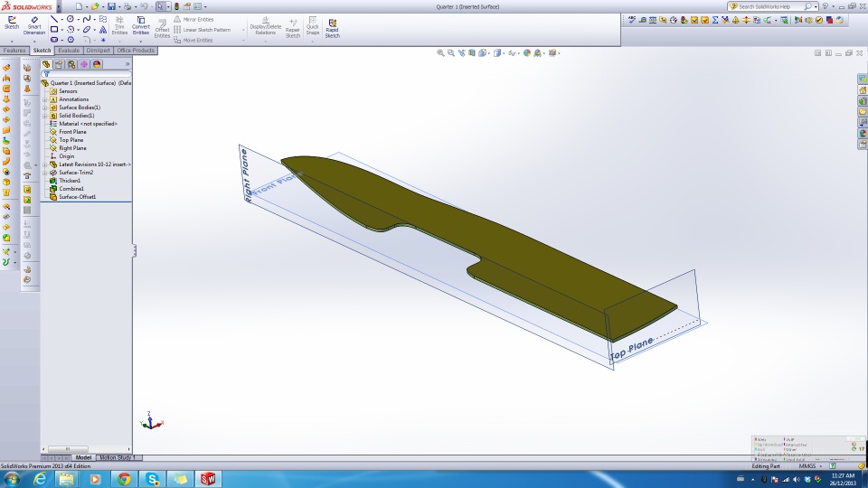Viewport: 868px width, 488px height.
Task: Open the DimXpertManager tab
Action: (84, 64)
